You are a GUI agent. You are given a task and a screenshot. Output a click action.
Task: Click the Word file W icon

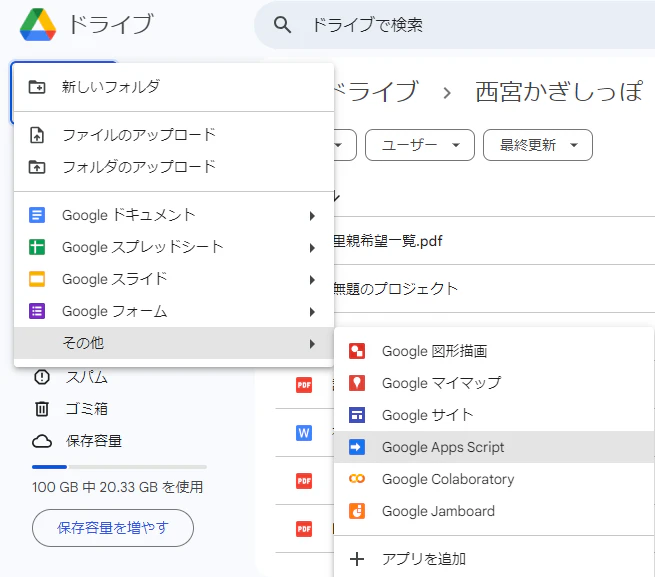(304, 433)
